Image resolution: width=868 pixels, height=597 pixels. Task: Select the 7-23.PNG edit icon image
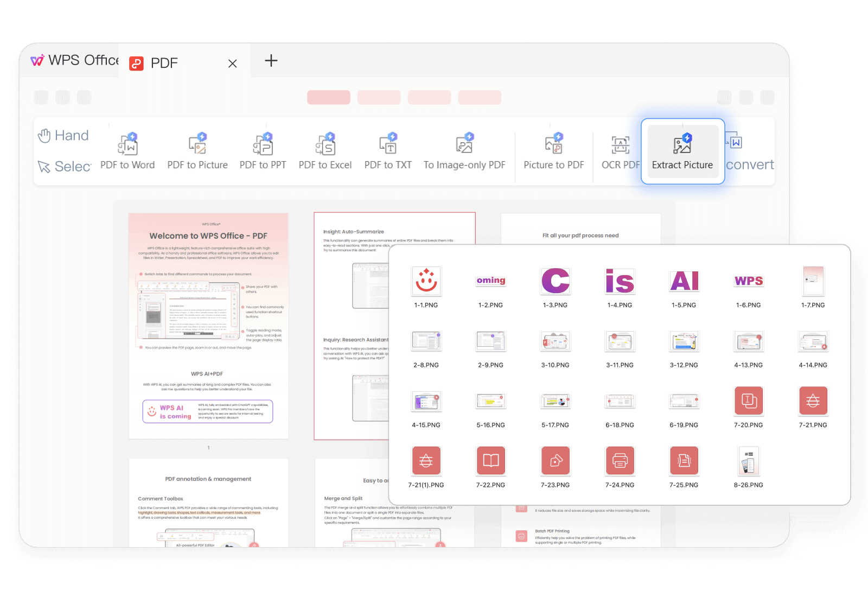pyautogui.click(x=555, y=461)
